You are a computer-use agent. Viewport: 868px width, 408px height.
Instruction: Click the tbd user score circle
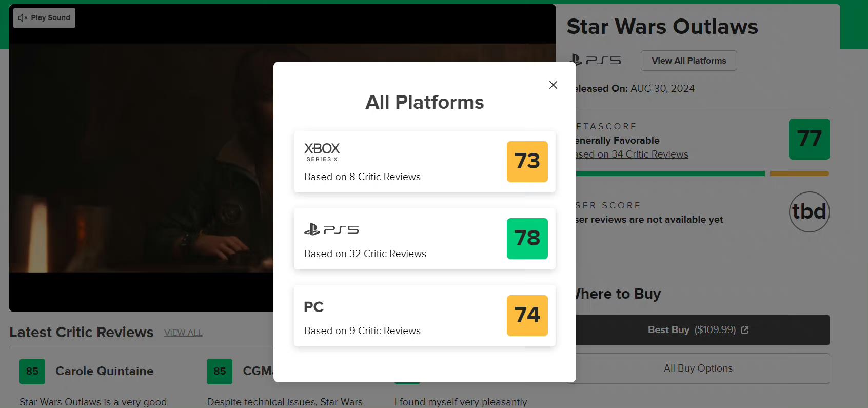(809, 212)
